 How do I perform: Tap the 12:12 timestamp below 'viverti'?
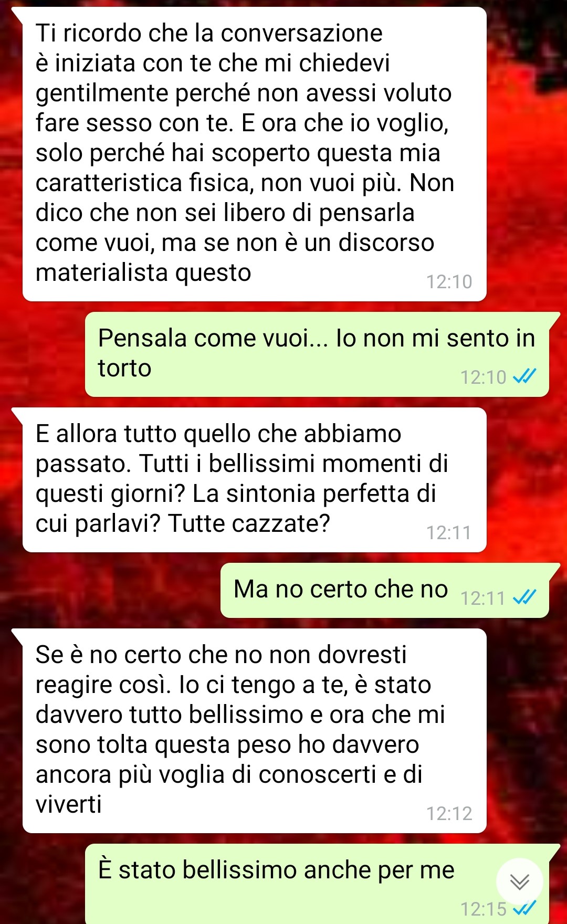tap(449, 814)
